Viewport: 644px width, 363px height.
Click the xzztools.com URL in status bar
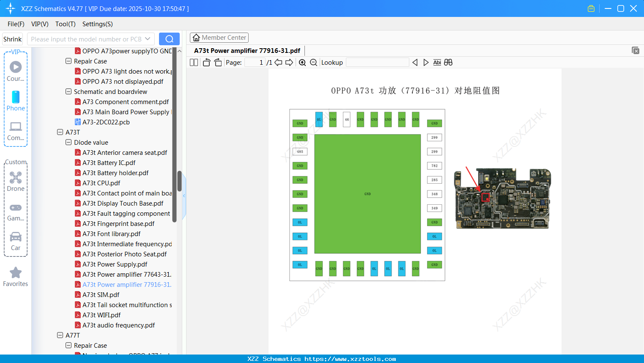(x=350, y=359)
